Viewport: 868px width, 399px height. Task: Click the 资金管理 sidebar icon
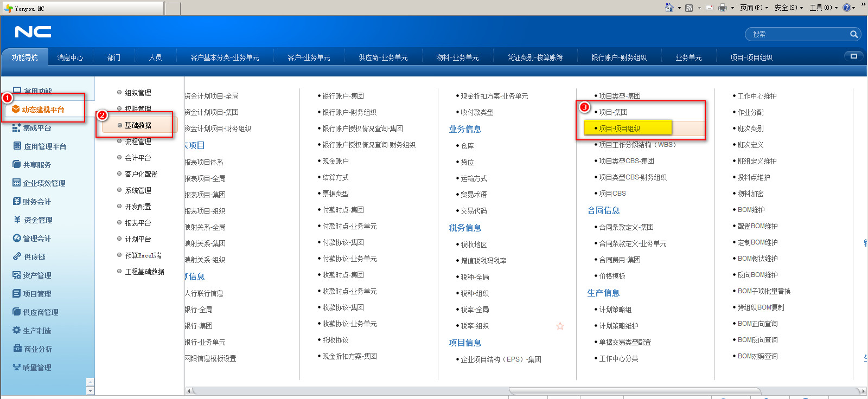point(17,220)
